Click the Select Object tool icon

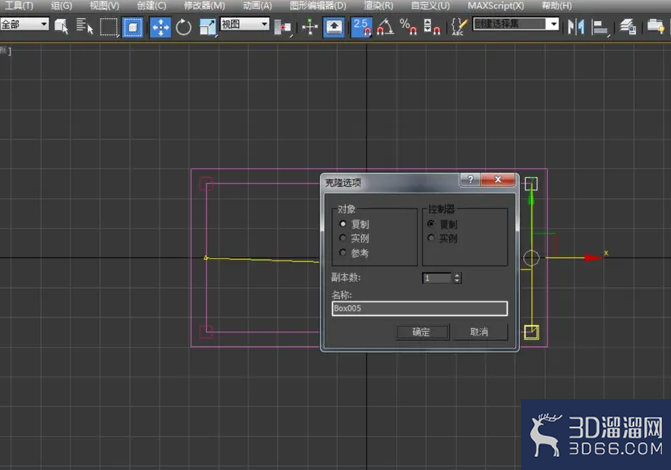(61, 27)
